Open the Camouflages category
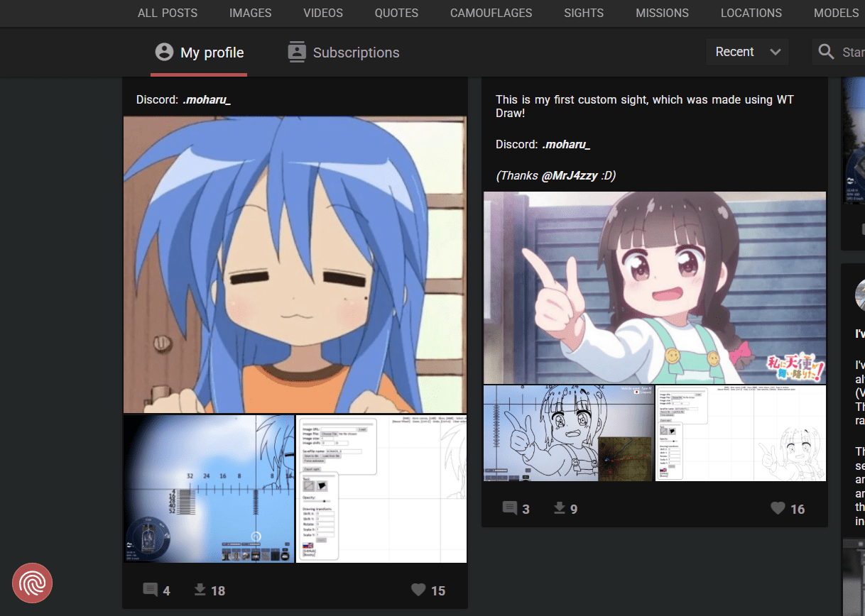Image resolution: width=865 pixels, height=616 pixels. 491,13
